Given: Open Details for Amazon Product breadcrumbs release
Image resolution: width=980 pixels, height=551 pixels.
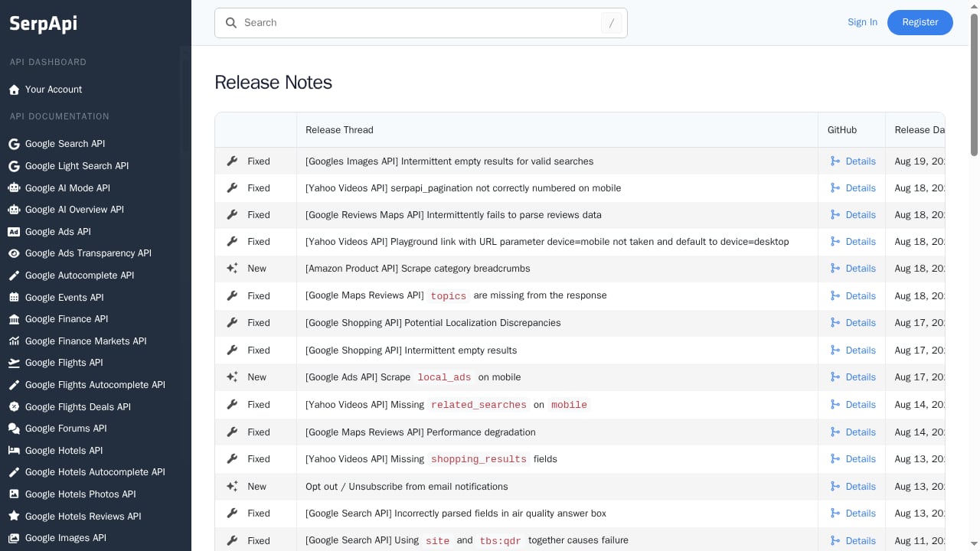Looking at the screenshot, I should pyautogui.click(x=853, y=269).
